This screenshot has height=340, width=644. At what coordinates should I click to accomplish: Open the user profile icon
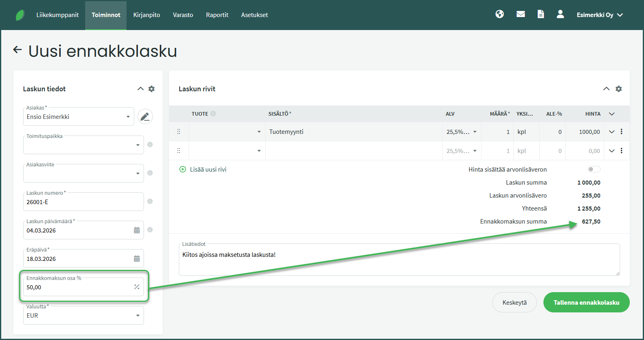point(560,14)
